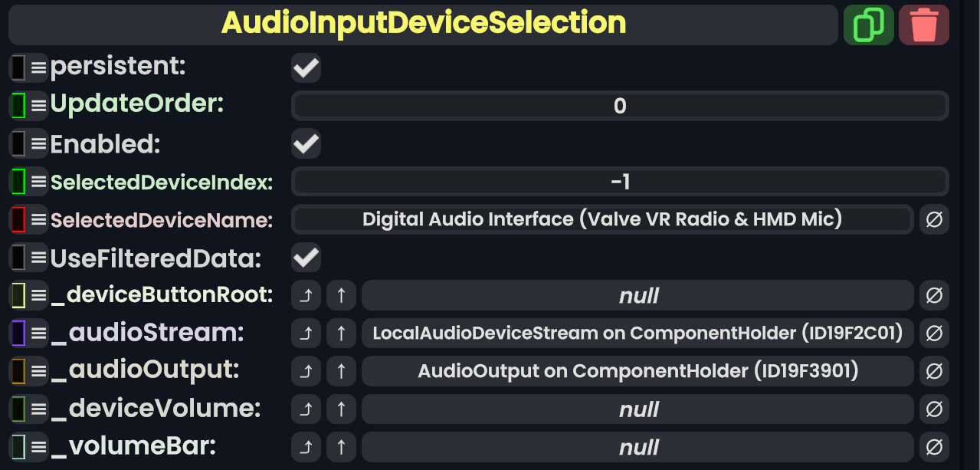Clear the SelectedDeviceName field with null icon

coord(934,220)
